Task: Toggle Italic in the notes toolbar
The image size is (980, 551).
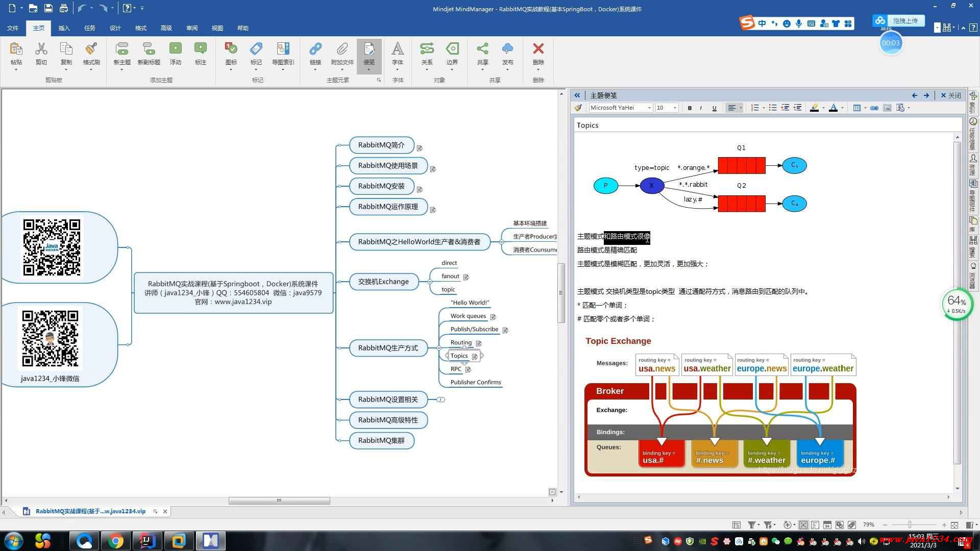Action: pyautogui.click(x=701, y=108)
